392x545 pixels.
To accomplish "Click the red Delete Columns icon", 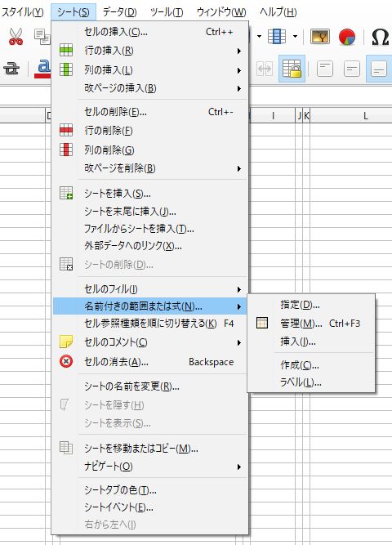I will coord(66,150).
